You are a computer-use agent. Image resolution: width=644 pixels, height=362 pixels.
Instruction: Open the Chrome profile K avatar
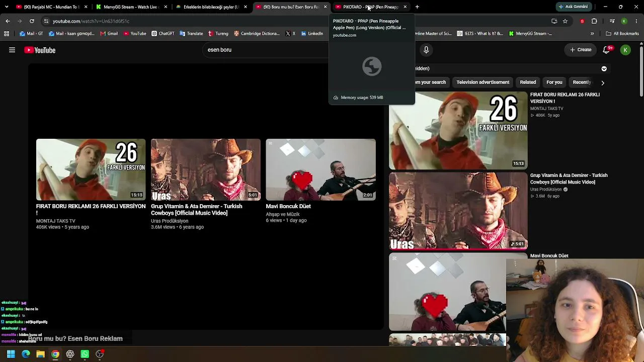click(624, 21)
